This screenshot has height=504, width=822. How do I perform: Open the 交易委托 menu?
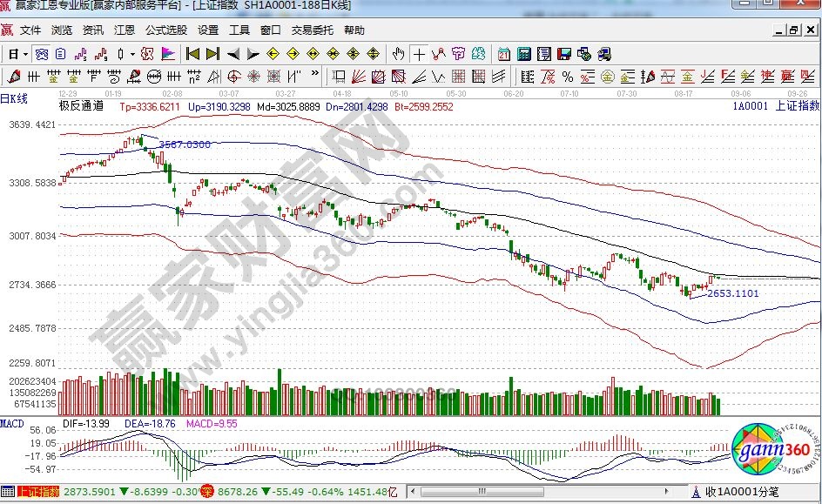(313, 30)
